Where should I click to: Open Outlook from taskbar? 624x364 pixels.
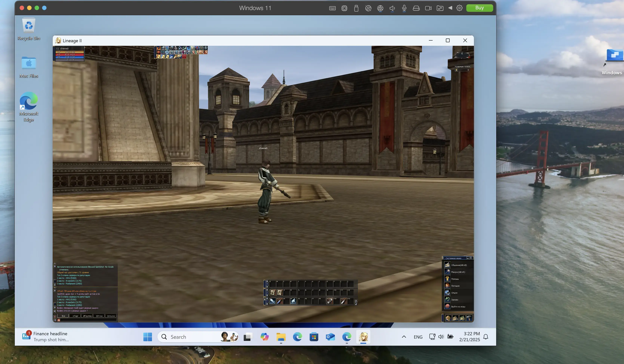330,337
